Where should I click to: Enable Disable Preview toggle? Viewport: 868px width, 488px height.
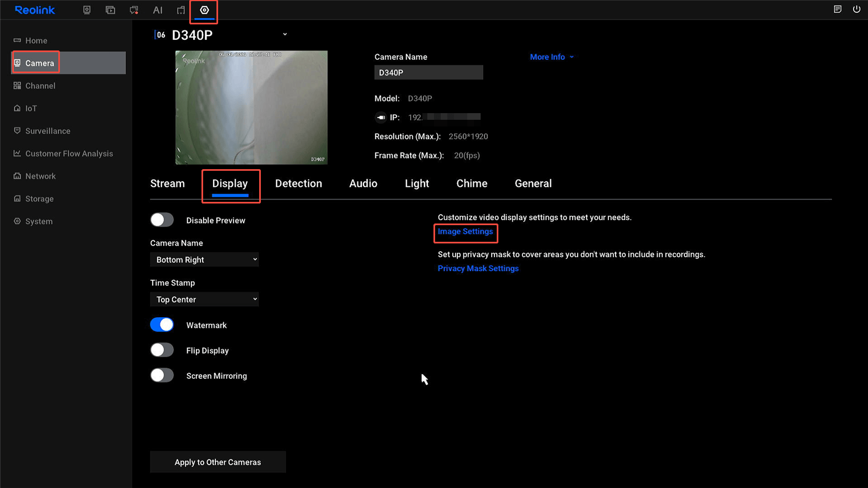pos(162,220)
